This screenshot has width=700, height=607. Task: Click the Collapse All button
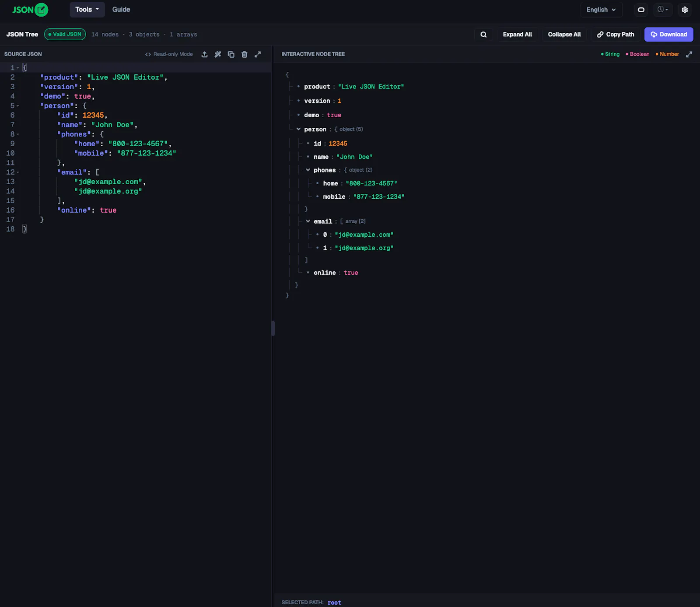tap(564, 35)
